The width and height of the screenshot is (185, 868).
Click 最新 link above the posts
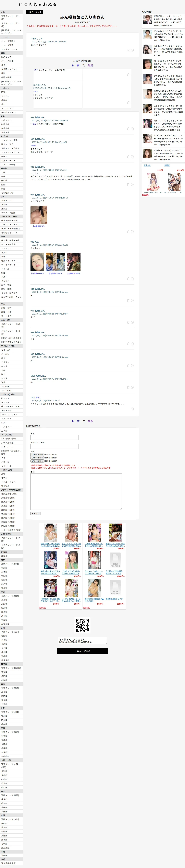tap(90, 65)
